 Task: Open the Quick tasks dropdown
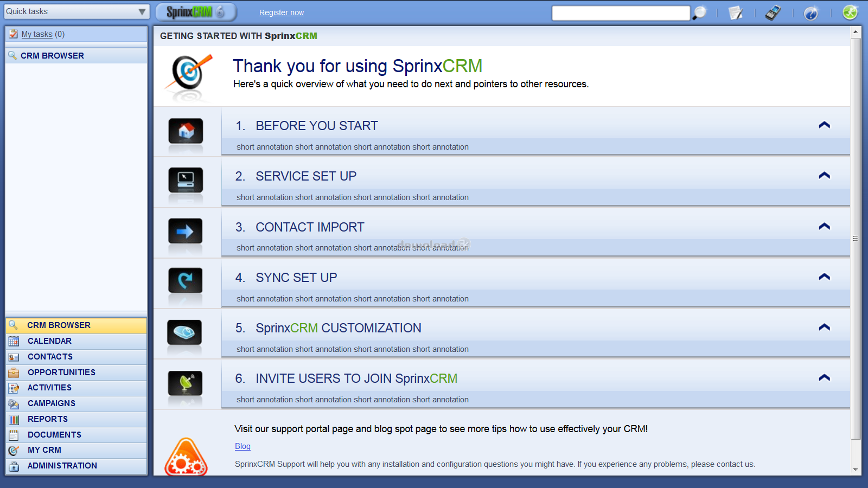coord(76,11)
